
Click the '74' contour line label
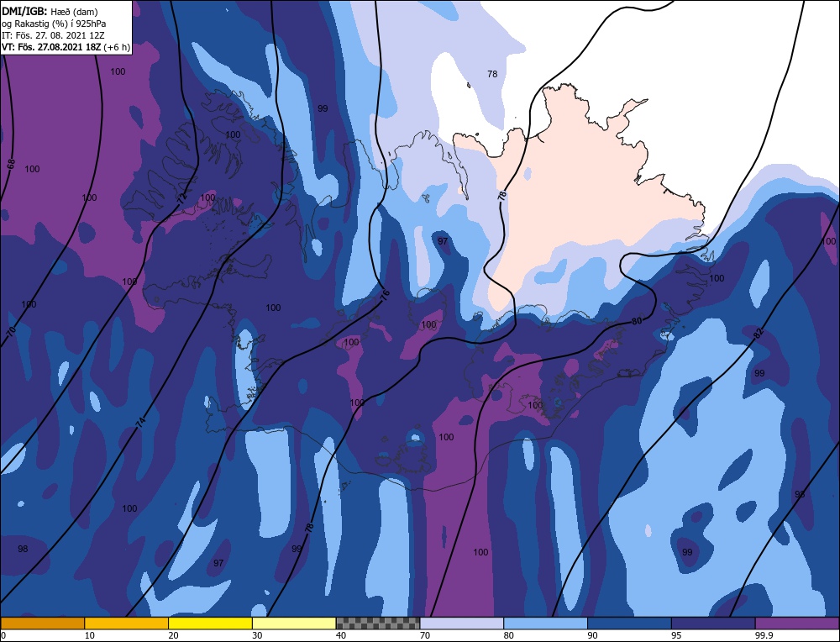tap(140, 422)
